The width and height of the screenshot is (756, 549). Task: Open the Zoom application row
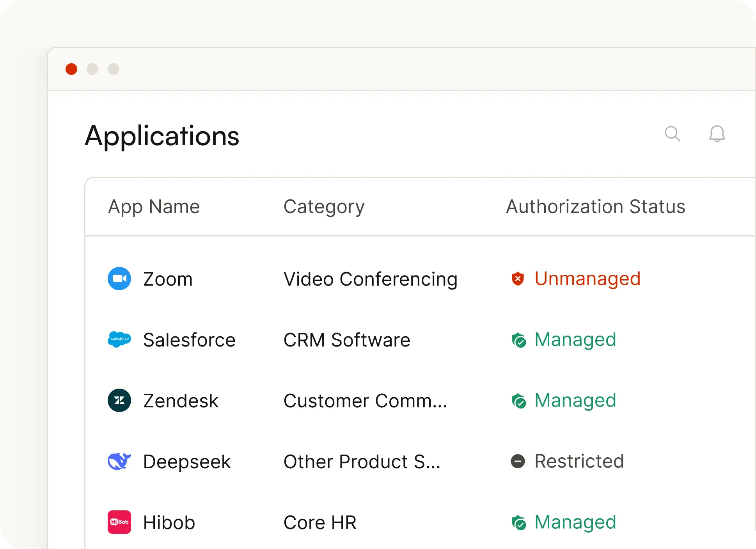click(x=168, y=279)
